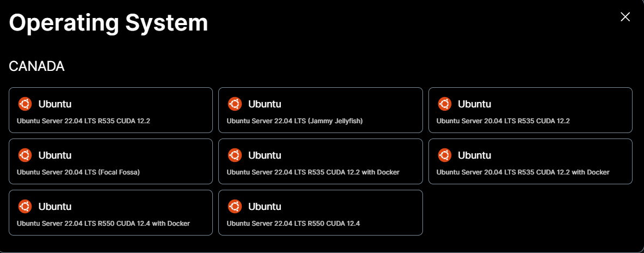Choose Ubuntu 22.04 R535 CUDA 12.2 with Docker
Image resolution: width=644 pixels, height=253 pixels.
[320, 161]
